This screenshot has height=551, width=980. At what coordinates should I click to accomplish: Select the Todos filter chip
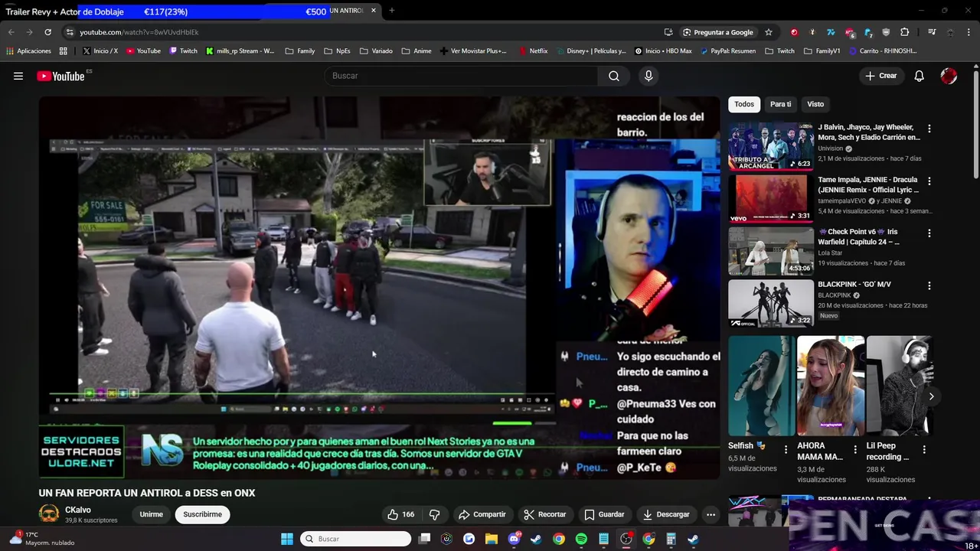[x=744, y=104]
